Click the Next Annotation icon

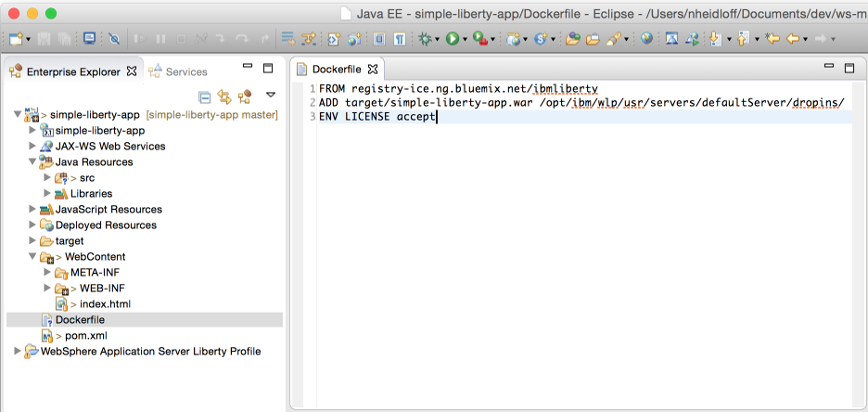click(716, 39)
